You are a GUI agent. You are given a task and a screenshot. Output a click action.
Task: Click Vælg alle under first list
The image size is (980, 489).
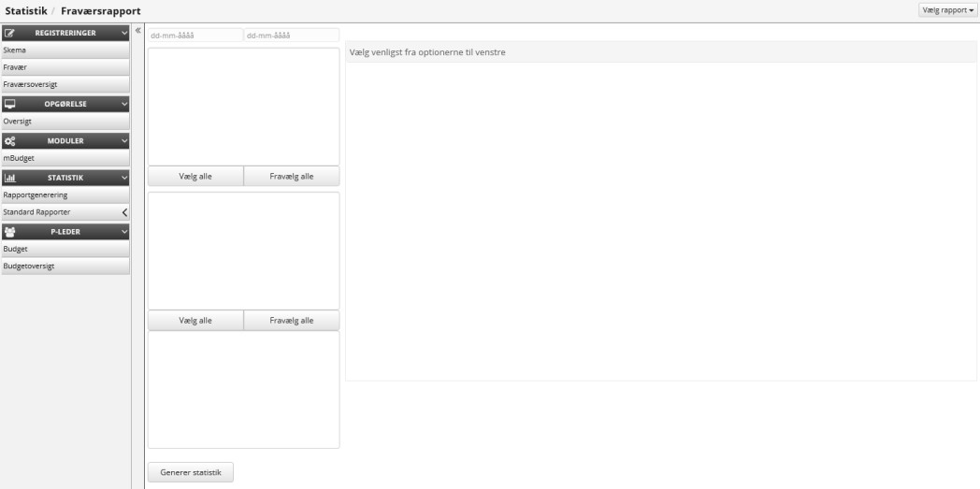pos(195,177)
